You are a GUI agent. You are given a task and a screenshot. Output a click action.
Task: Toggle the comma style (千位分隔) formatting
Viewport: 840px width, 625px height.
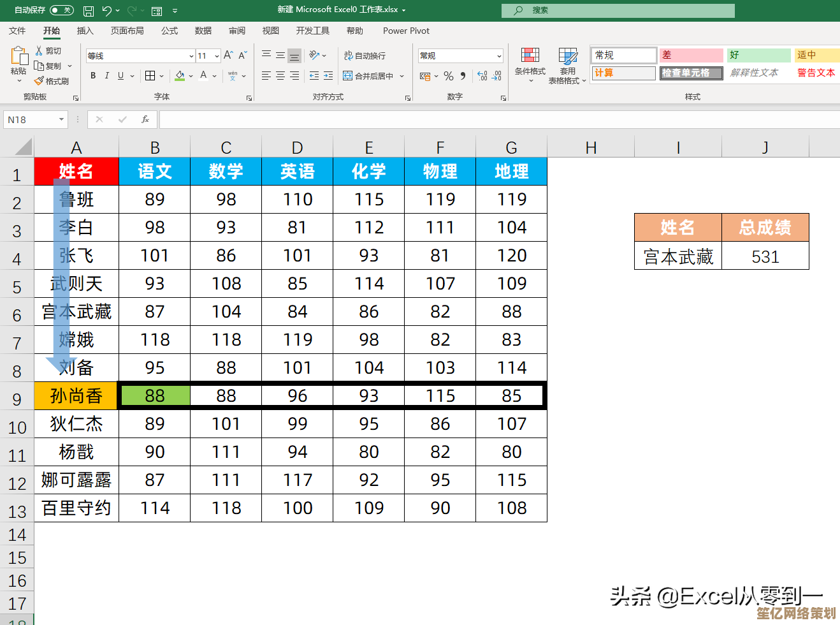(463, 77)
